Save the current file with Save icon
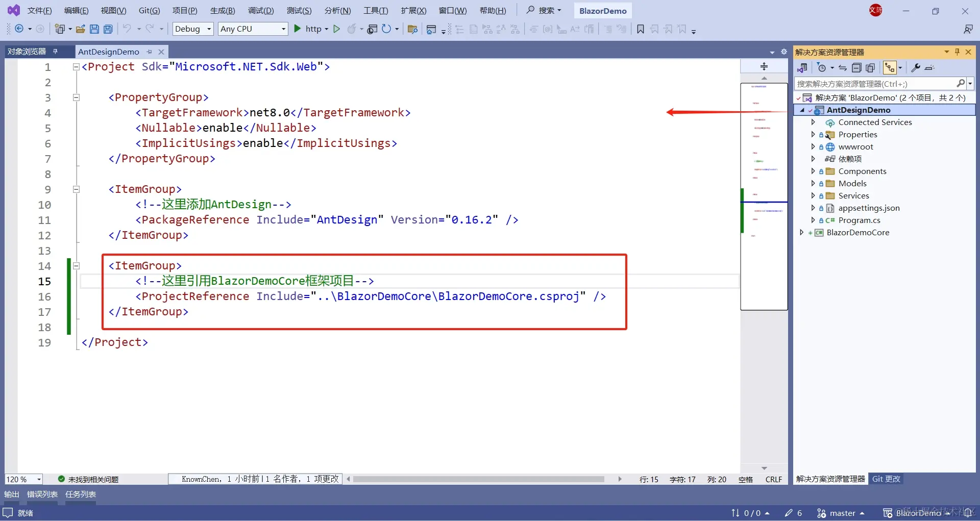The image size is (980, 521). [94, 29]
